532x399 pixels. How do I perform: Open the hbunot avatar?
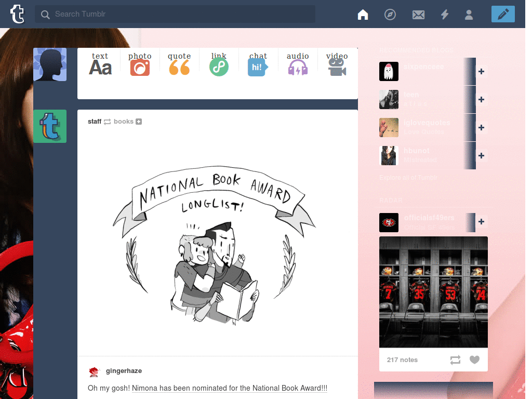[x=389, y=155]
